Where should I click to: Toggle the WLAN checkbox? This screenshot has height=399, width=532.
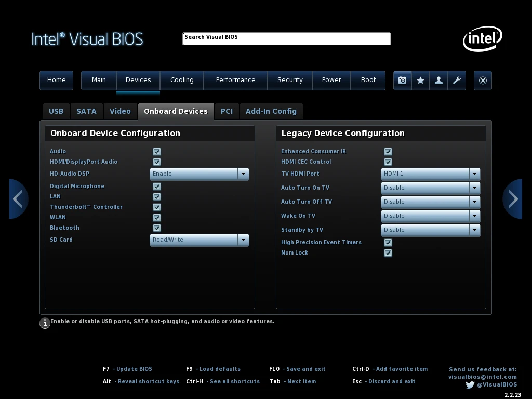pyautogui.click(x=157, y=218)
